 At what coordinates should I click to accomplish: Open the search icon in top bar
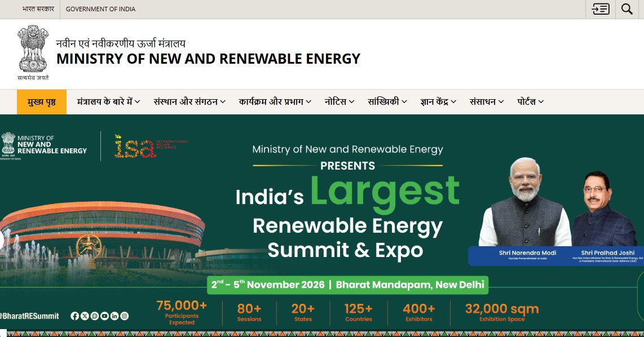(x=627, y=9)
